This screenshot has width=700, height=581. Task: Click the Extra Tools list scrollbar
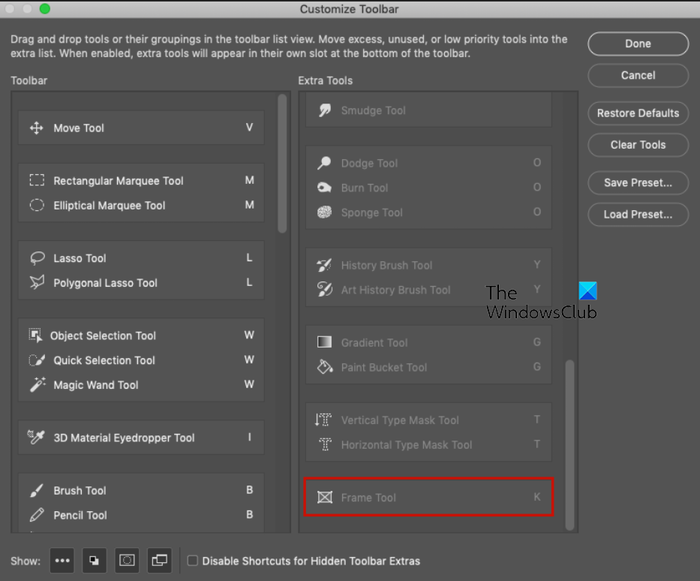tap(571, 440)
